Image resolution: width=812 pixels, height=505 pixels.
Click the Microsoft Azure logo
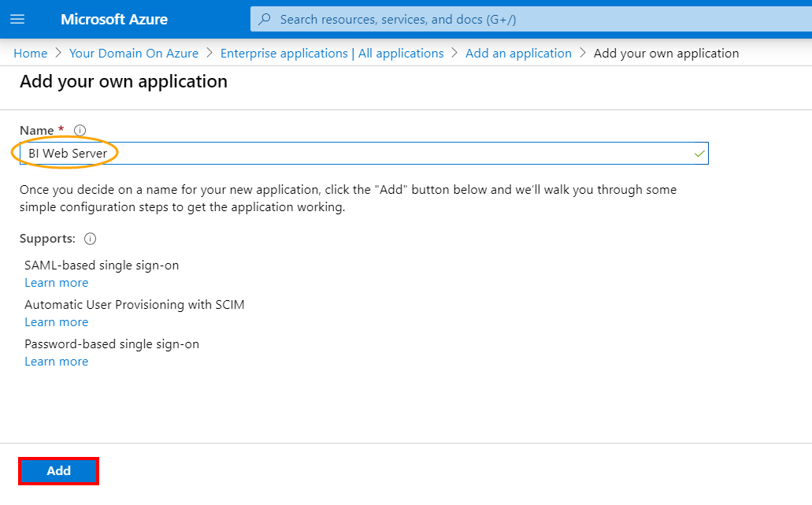(113, 19)
